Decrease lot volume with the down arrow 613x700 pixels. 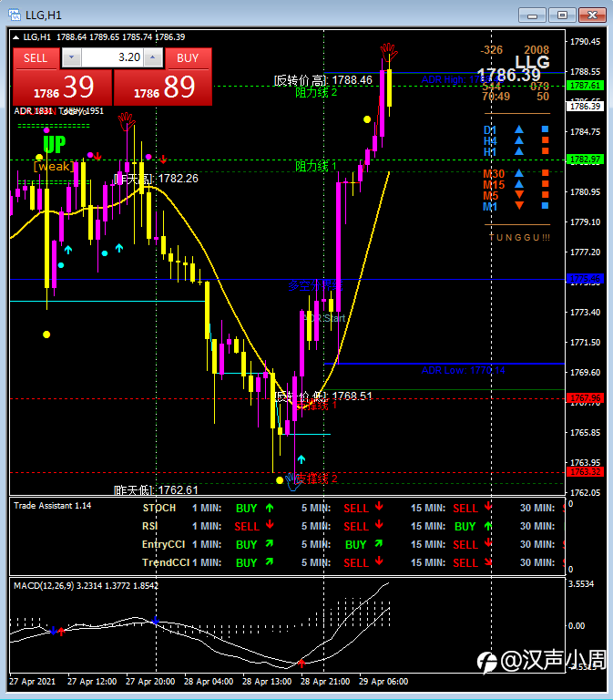[x=71, y=57]
